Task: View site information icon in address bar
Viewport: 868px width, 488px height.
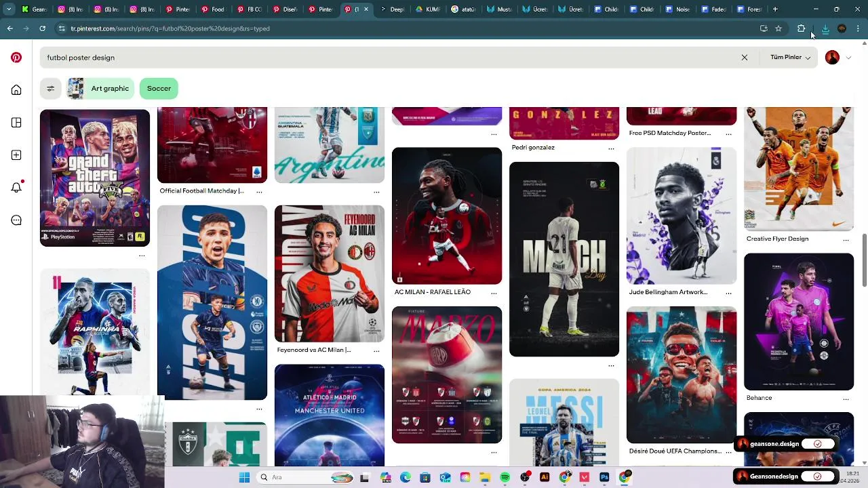Action: click(62, 28)
